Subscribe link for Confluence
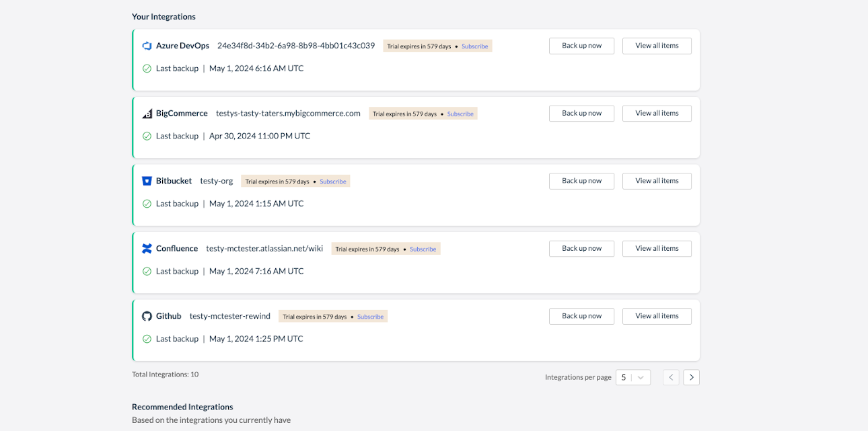This screenshot has width=868, height=431. pyautogui.click(x=423, y=249)
